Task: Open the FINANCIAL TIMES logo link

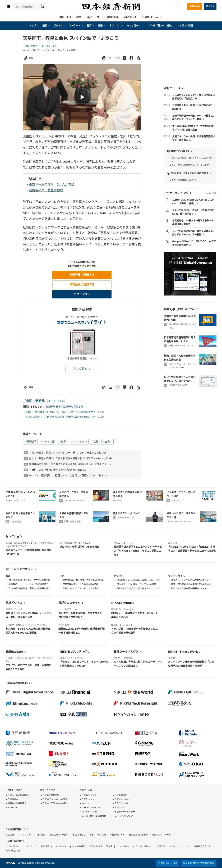Action: point(131,714)
